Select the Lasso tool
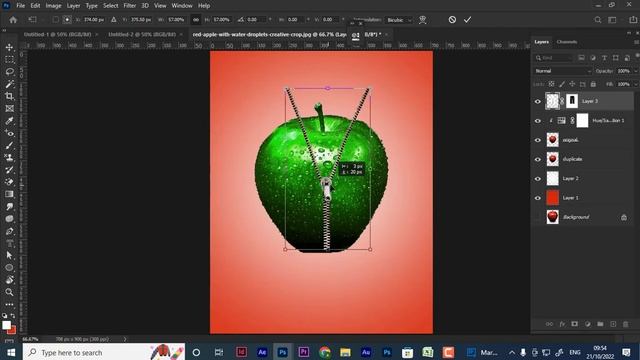Viewport: 640px width, 360px height. tap(9, 72)
